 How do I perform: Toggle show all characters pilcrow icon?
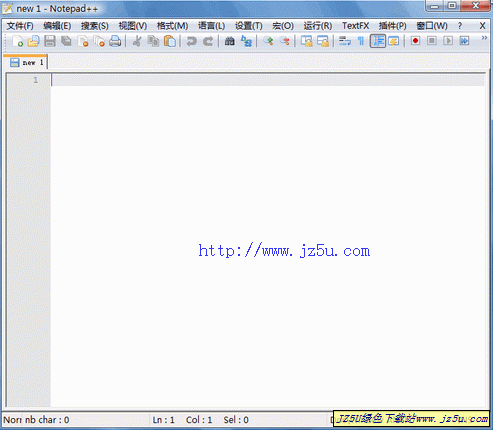(361, 41)
